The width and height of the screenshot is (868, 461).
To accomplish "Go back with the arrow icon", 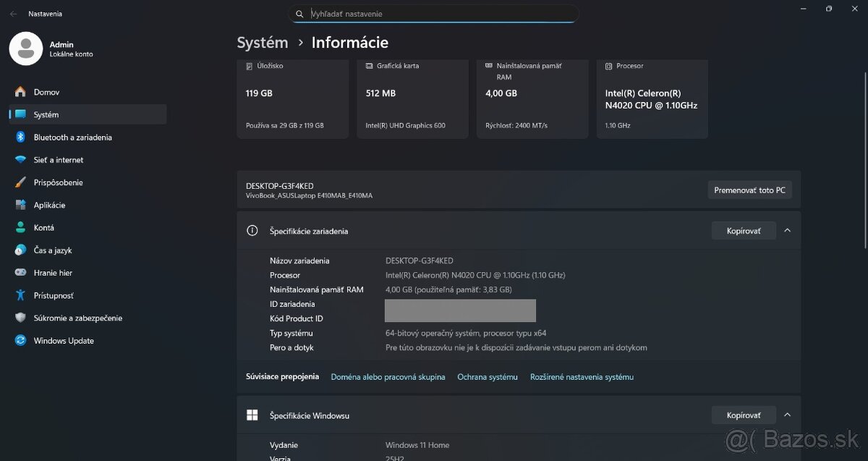I will pyautogui.click(x=14, y=14).
